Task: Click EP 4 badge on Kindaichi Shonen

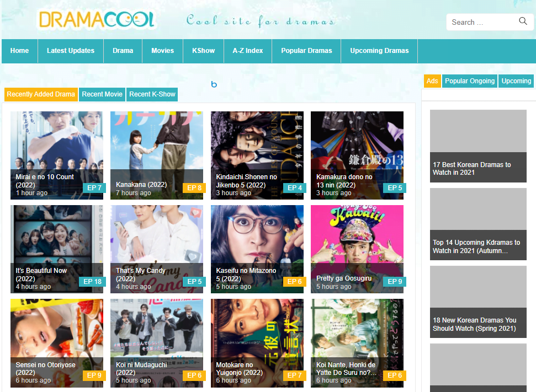Action: [295, 188]
